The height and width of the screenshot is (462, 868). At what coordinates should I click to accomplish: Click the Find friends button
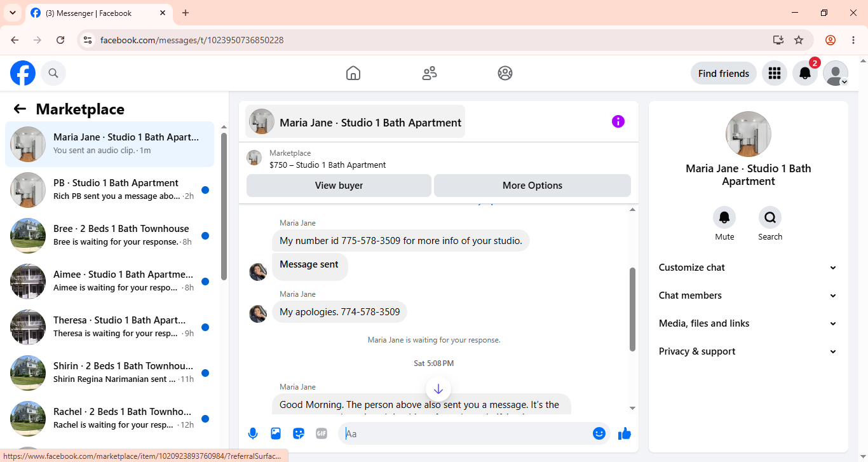(724, 73)
